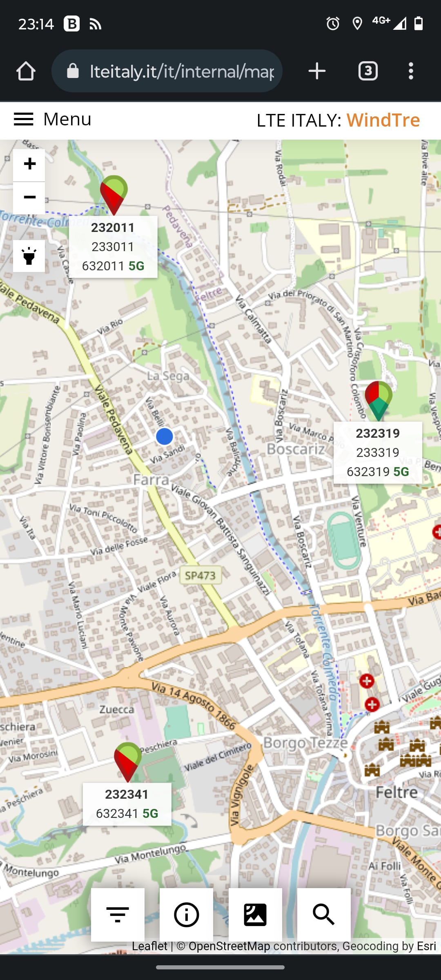The width and height of the screenshot is (441, 980).
Task: Open a new browser tab
Action: [x=317, y=71]
